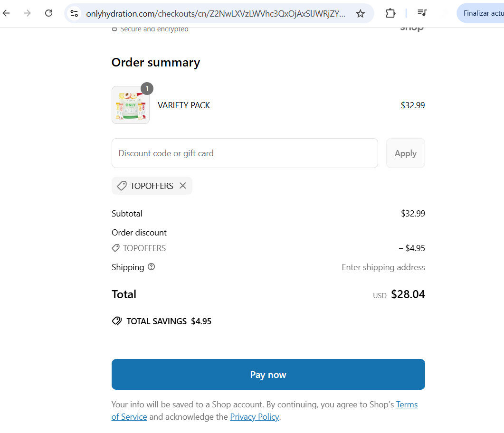Click the tag icon on the order discount line
The height and width of the screenshot is (433, 504).
pyautogui.click(x=115, y=248)
